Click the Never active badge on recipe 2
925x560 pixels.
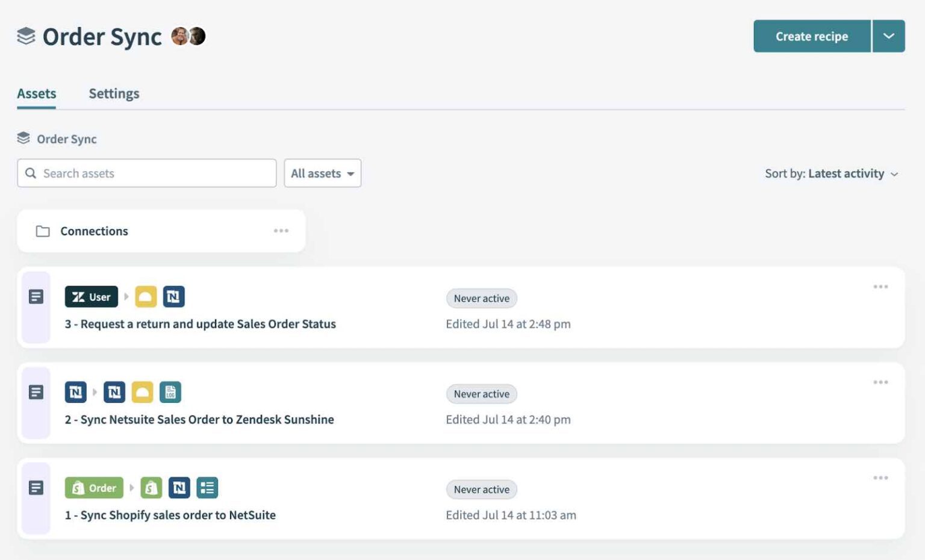(x=481, y=394)
